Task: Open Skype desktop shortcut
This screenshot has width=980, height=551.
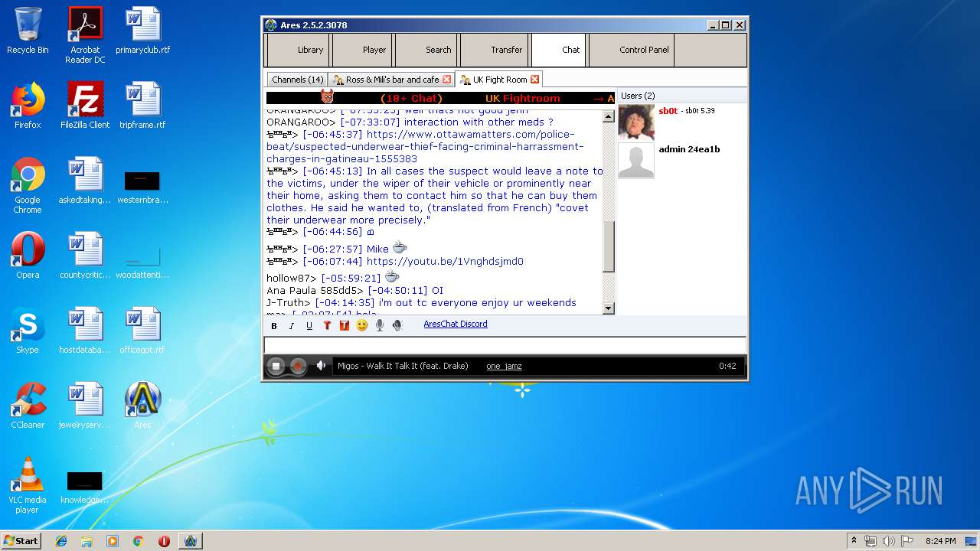Action: [x=28, y=331]
